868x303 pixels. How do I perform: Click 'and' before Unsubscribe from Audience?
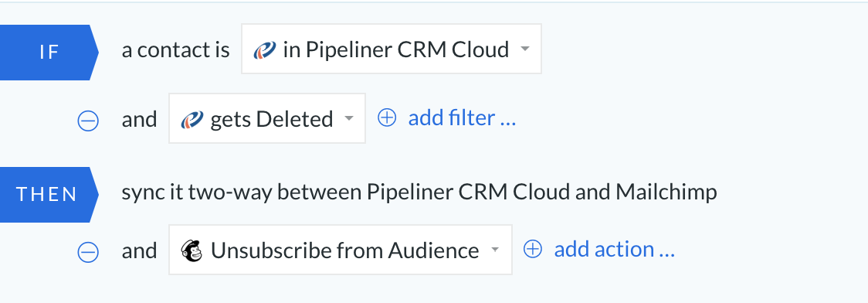pos(139,250)
